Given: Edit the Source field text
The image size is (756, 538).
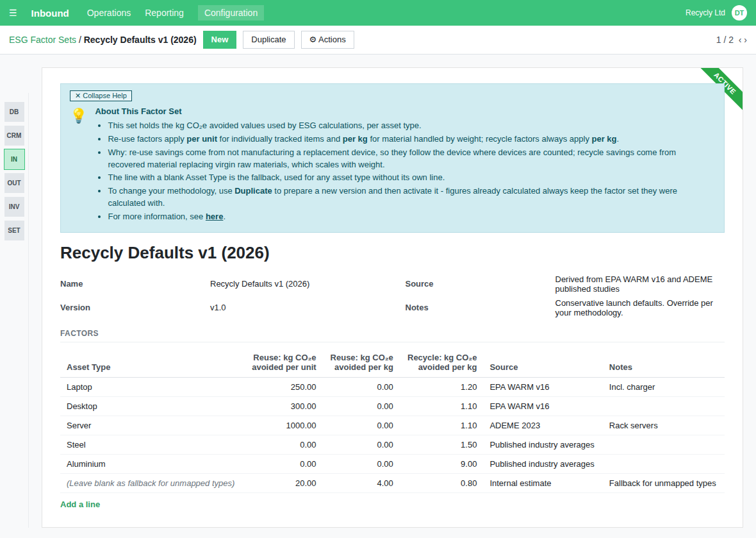Looking at the screenshot, I should [x=634, y=284].
